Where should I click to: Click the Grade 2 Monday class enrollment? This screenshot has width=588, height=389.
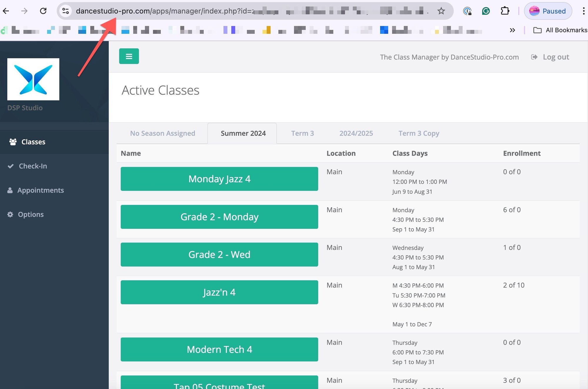(512, 209)
